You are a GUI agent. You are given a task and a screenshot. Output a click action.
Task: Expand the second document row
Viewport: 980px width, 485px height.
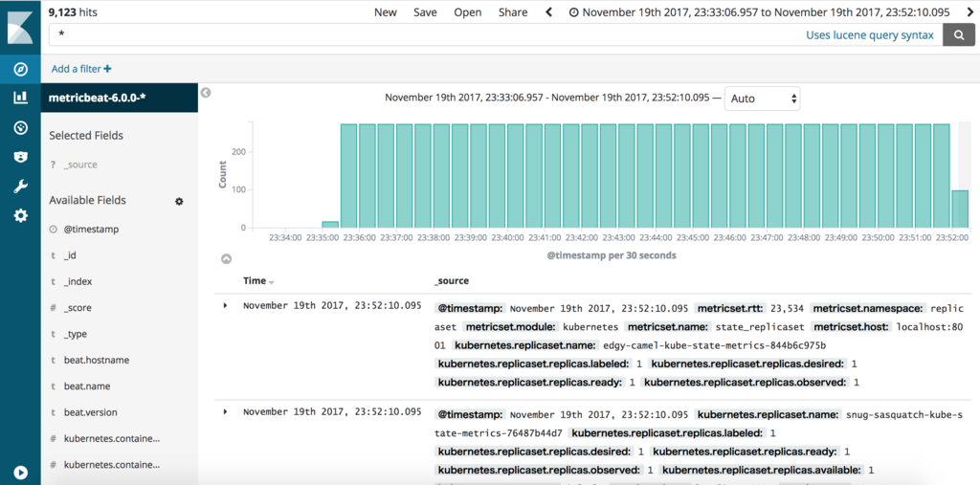pos(226,411)
